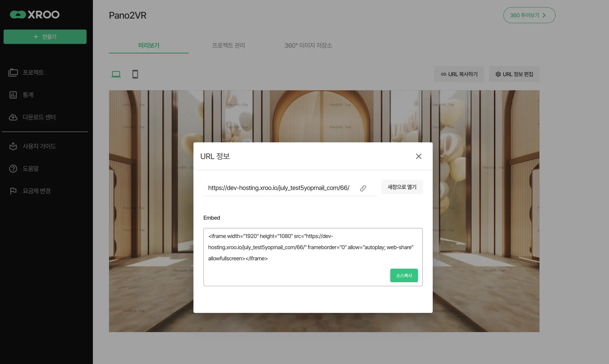Click the 만들기 create button
Image resolution: width=609 pixels, height=364 pixels.
point(45,37)
